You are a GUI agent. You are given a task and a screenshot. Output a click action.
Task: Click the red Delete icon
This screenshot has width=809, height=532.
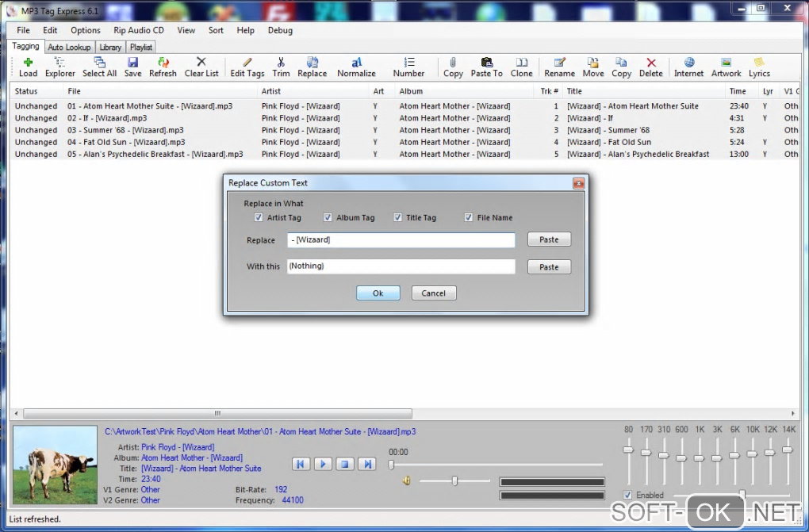coord(651,67)
